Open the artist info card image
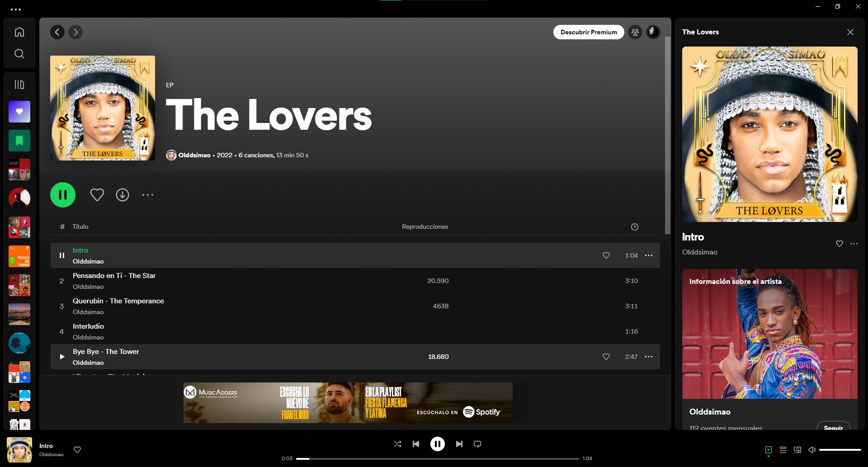This screenshot has width=868, height=467. click(770, 334)
